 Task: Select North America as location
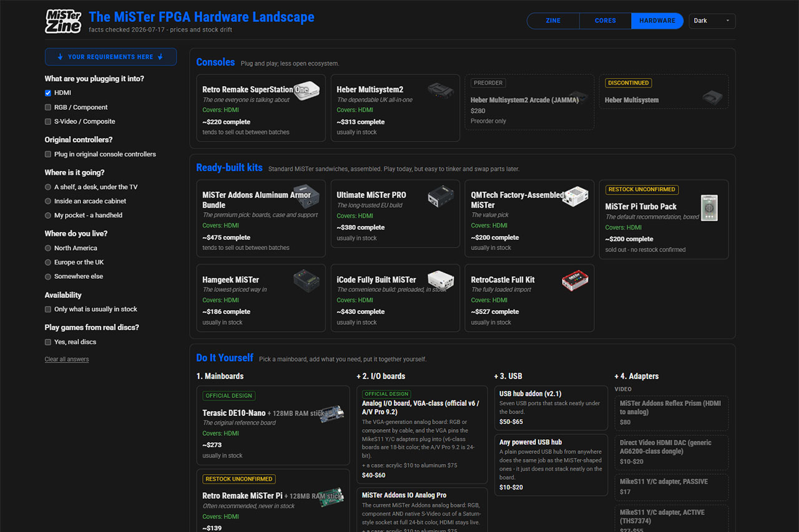click(48, 248)
